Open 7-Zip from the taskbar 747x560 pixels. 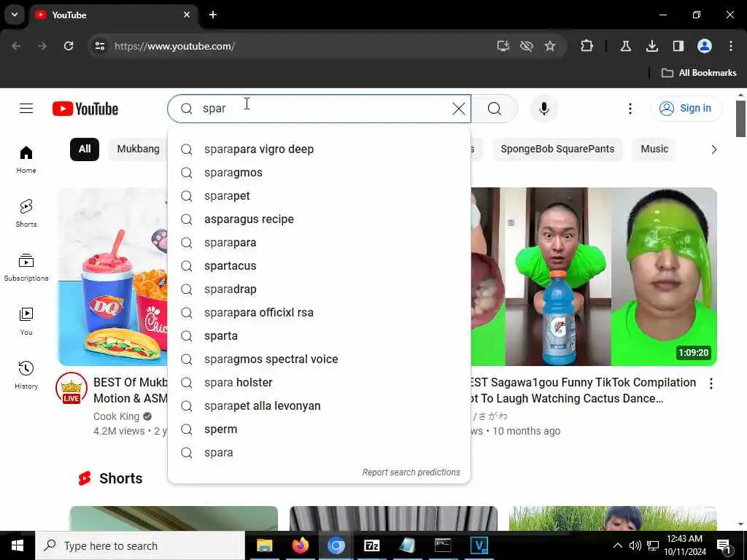click(371, 545)
